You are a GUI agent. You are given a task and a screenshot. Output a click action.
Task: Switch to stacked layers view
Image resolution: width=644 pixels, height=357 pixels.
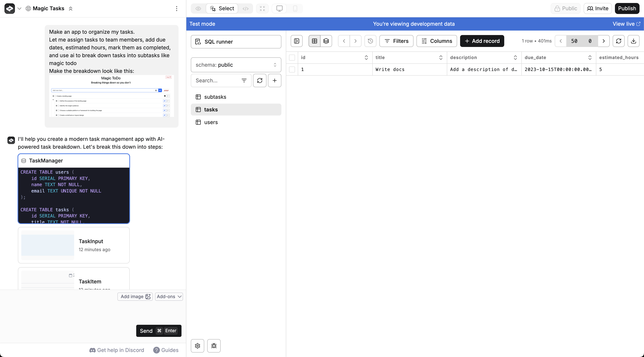[x=326, y=41]
